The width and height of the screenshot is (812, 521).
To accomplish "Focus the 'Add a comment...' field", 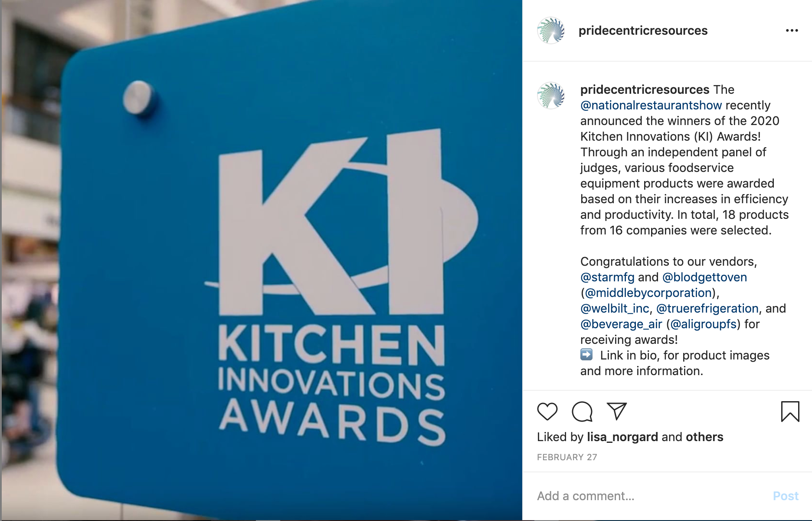I will coord(651,496).
